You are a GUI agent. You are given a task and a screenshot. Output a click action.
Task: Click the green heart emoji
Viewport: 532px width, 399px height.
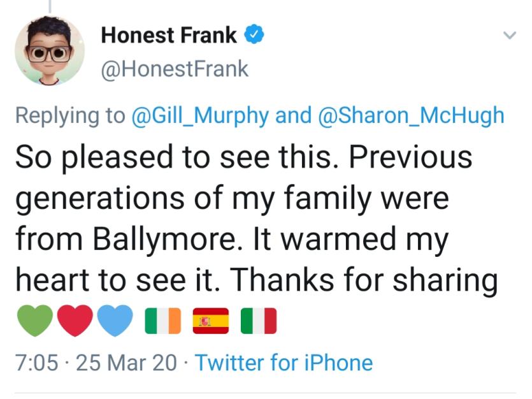coord(35,321)
